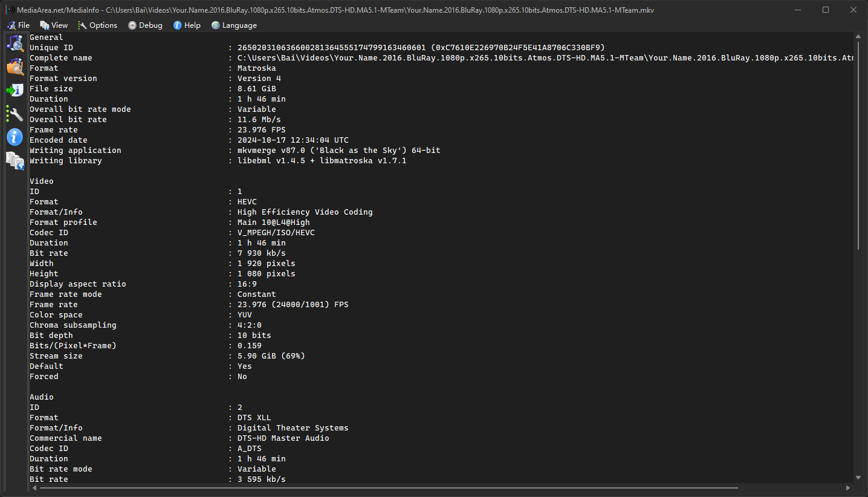
Task: Open the Help menu
Action: tap(187, 25)
